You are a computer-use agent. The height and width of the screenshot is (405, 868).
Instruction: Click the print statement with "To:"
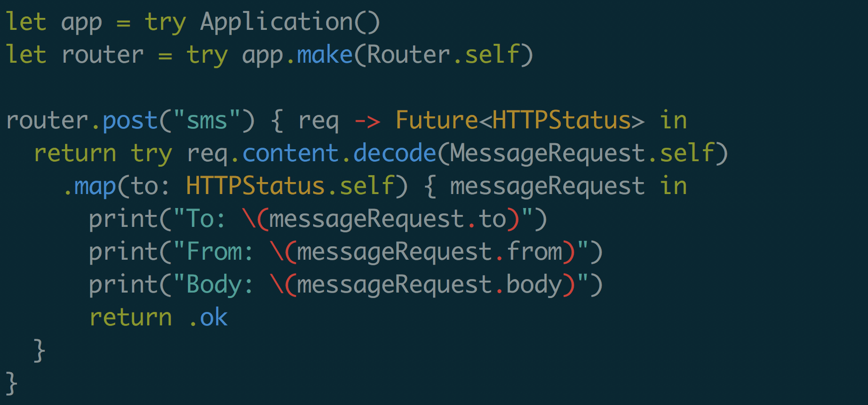(318, 220)
